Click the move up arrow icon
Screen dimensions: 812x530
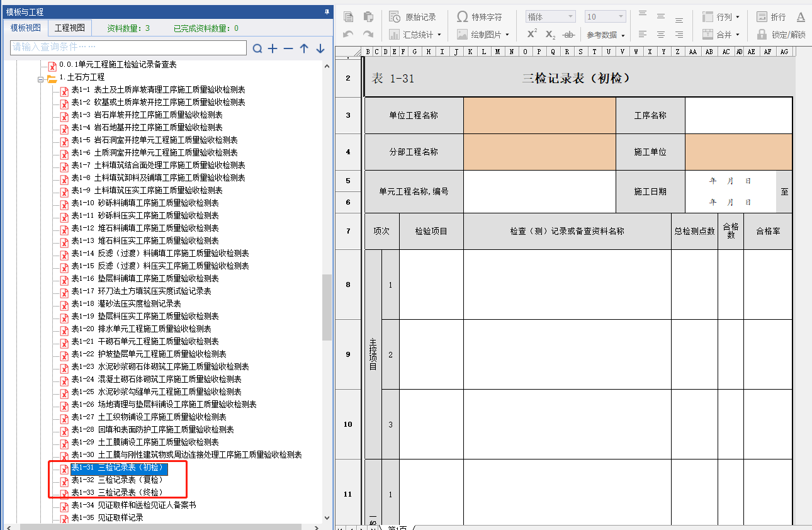click(304, 48)
